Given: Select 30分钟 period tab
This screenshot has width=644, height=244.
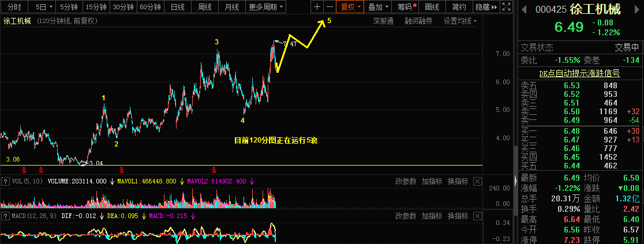Looking at the screenshot, I should pos(123,7).
